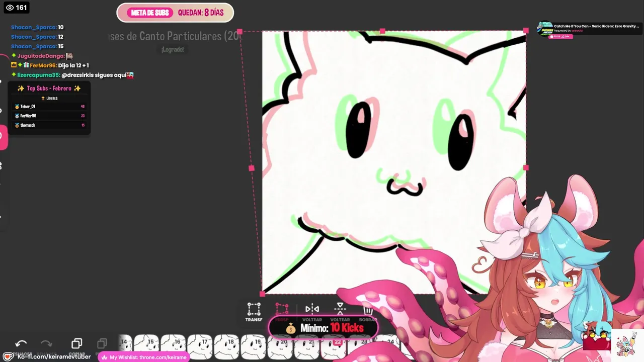
Task: Click the ¡Logrado! goal label
Action: click(173, 49)
